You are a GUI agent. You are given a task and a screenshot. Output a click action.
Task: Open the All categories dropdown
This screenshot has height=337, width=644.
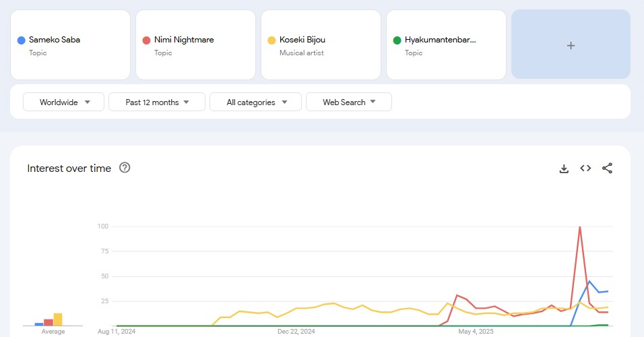255,102
